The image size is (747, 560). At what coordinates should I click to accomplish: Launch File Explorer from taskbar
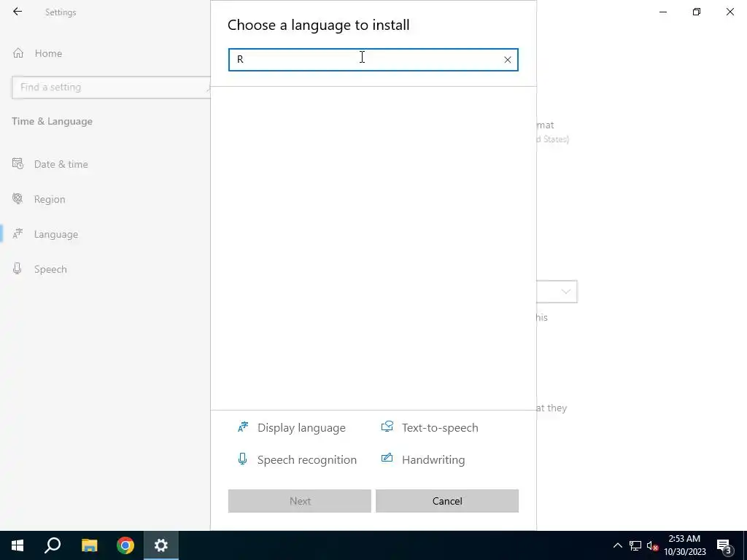pyautogui.click(x=89, y=545)
